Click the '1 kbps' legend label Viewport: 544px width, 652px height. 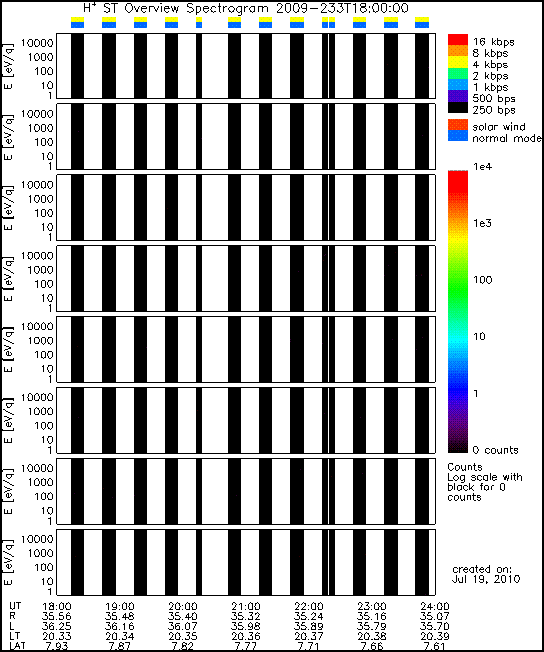pyautogui.click(x=491, y=87)
